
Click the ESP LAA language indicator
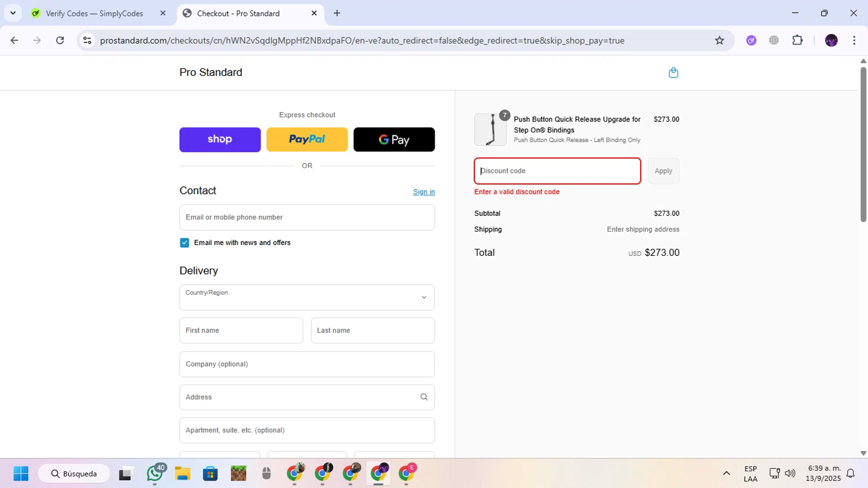pyautogui.click(x=751, y=474)
